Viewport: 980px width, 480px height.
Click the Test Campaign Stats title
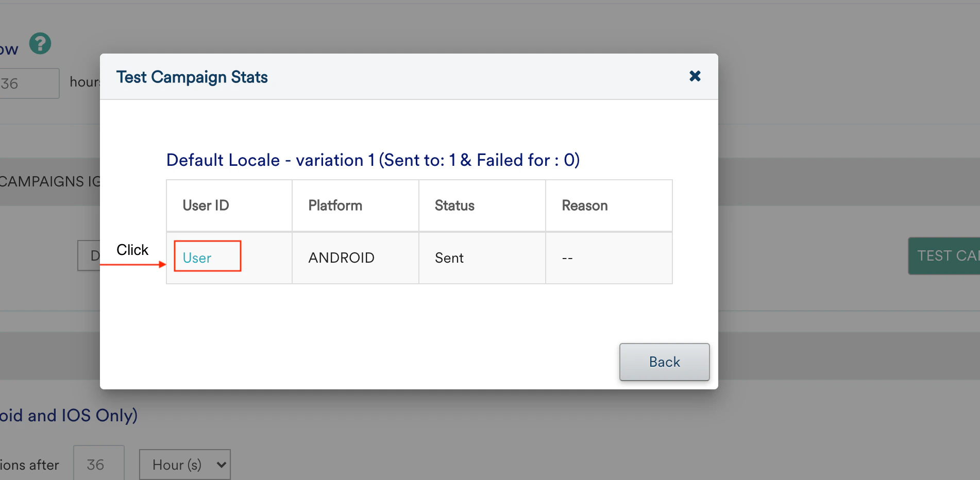coord(192,77)
